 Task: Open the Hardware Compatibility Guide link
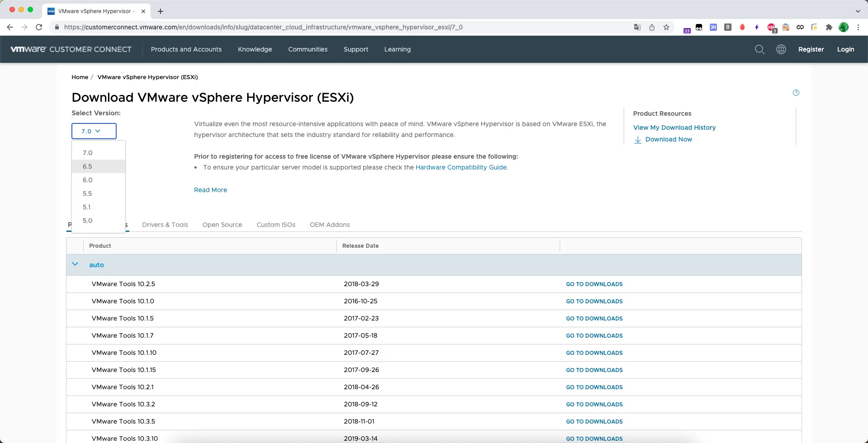click(461, 167)
